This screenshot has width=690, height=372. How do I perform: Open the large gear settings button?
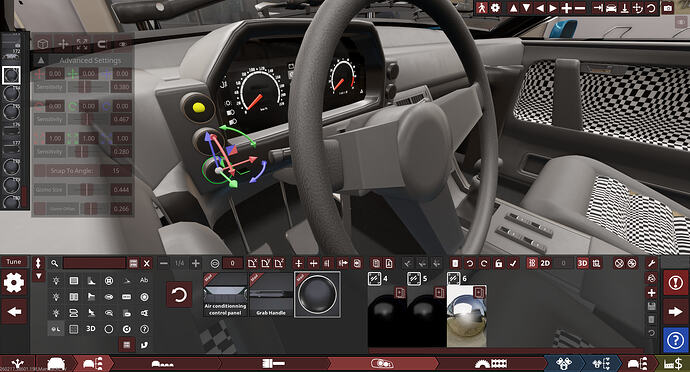point(14,283)
